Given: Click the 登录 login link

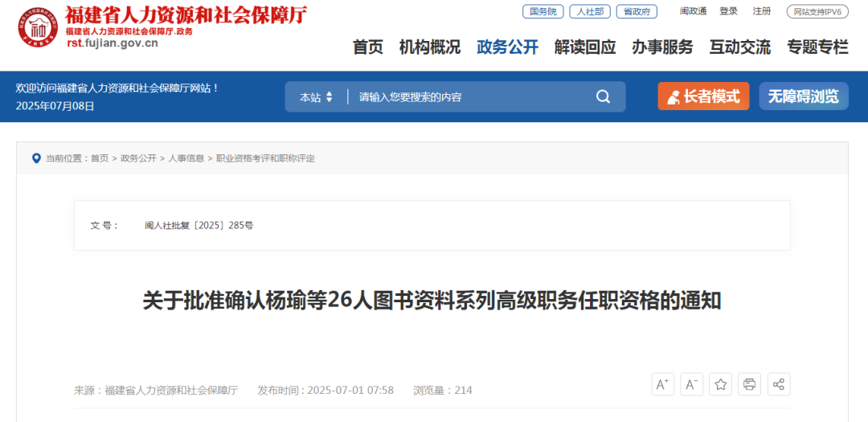Looking at the screenshot, I should 728,11.
